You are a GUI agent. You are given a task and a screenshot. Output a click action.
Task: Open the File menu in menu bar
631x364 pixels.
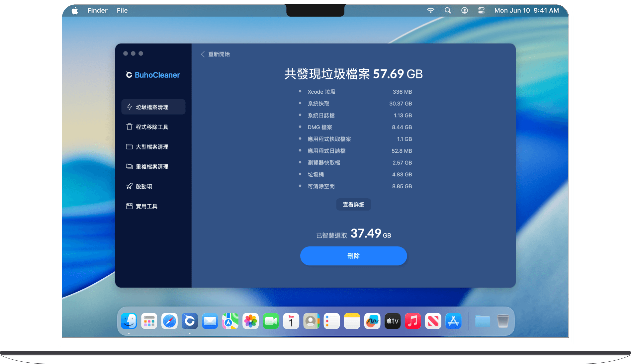click(x=122, y=10)
